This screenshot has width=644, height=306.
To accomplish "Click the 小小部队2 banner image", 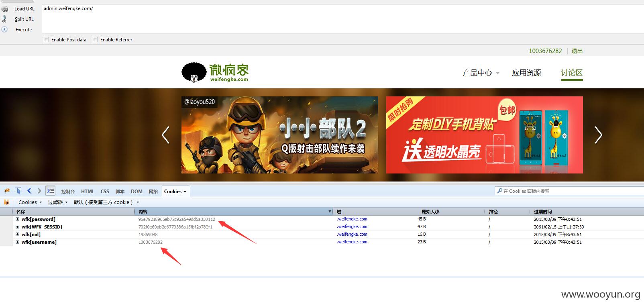I will click(x=280, y=135).
